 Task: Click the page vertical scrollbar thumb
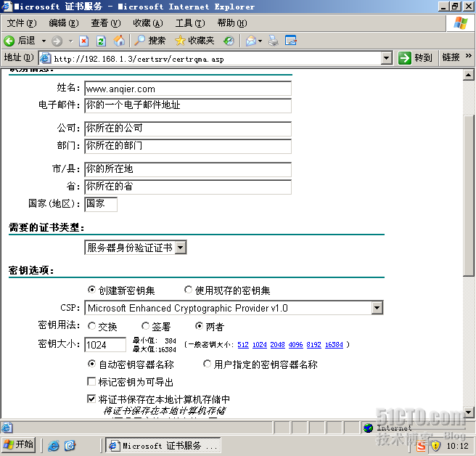coord(468,195)
